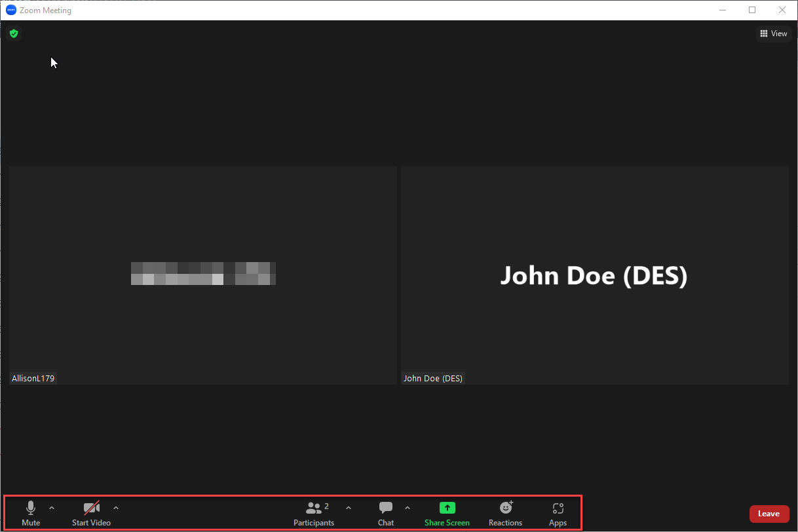Minimize the Zoom Meeting window
The width and height of the screenshot is (798, 532).
coord(723,10)
